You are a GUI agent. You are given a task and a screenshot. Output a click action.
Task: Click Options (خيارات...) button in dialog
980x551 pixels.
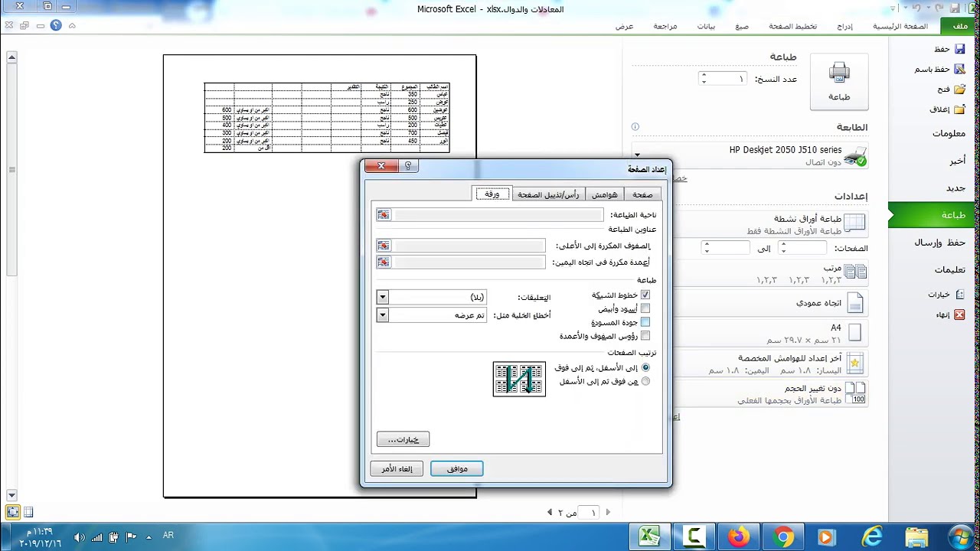(x=403, y=439)
